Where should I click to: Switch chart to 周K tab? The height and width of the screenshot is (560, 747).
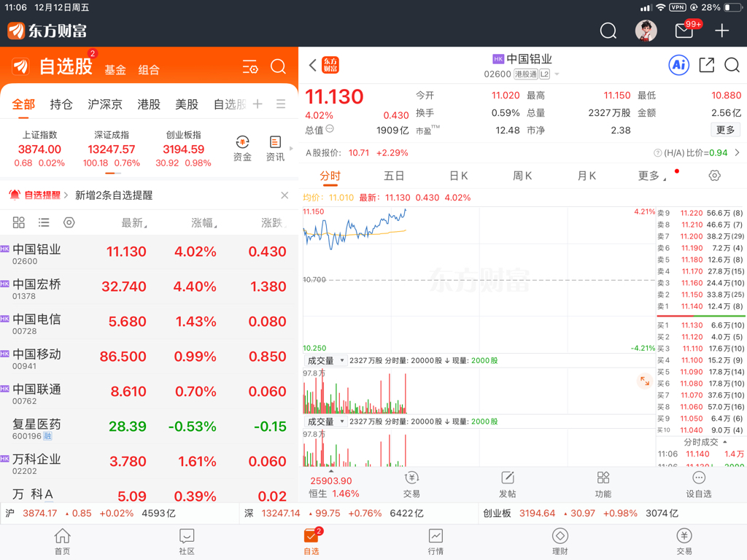pyautogui.click(x=522, y=176)
